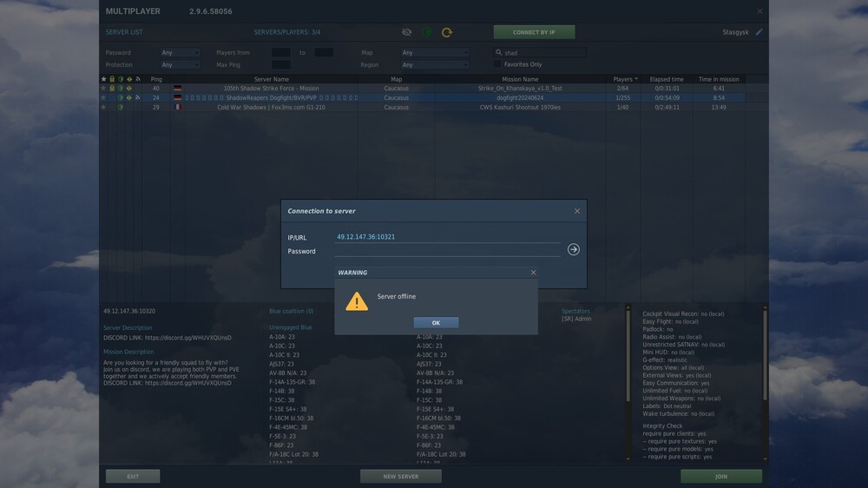This screenshot has height=488, width=868.
Task: Click the server address 49.12.147.36:10320 text
Action: coord(129,311)
